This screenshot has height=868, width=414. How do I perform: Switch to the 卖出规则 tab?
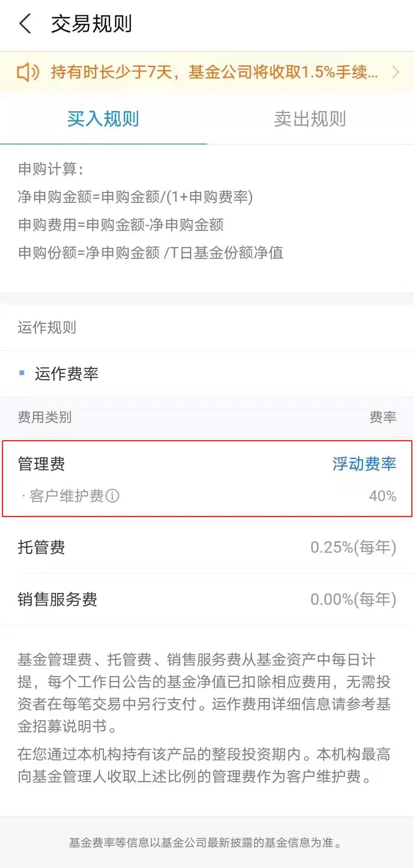(310, 119)
